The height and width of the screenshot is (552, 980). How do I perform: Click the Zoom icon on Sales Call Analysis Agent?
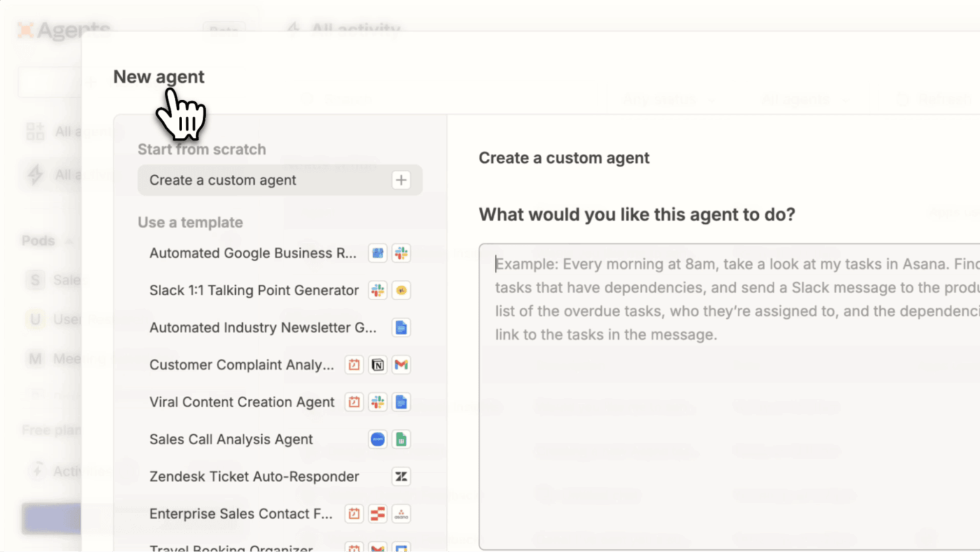378,440
